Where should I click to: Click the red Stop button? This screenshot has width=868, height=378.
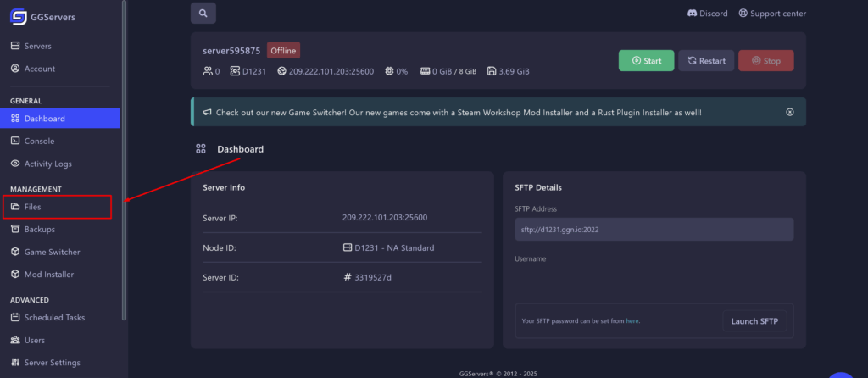pos(765,61)
